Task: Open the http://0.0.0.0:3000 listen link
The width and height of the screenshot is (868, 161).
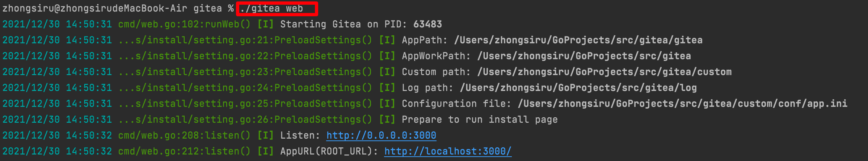Action: click(x=381, y=135)
